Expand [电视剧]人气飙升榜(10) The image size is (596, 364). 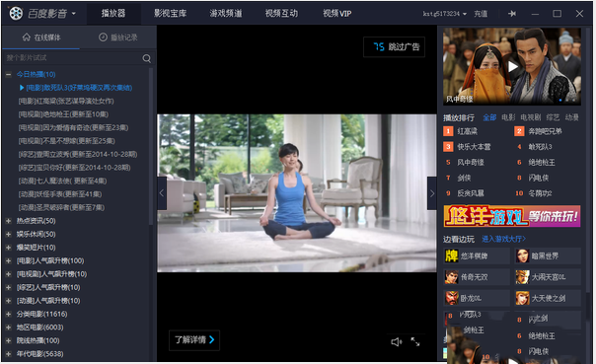(8, 274)
